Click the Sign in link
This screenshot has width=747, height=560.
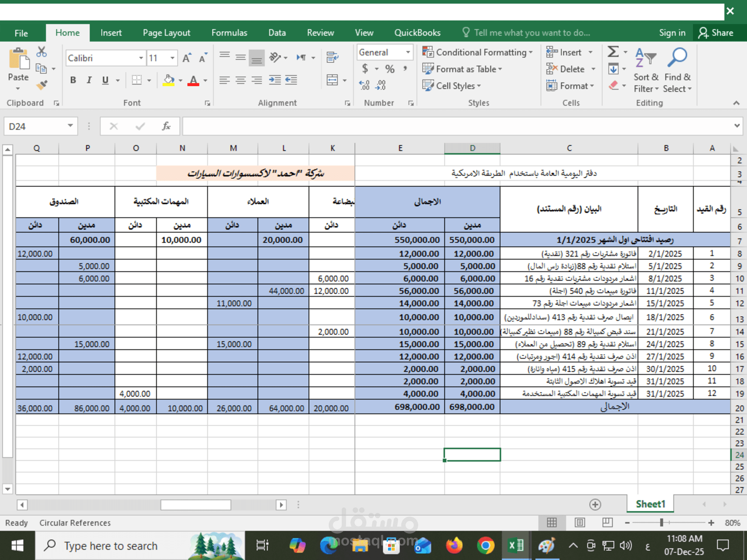[x=672, y=32]
